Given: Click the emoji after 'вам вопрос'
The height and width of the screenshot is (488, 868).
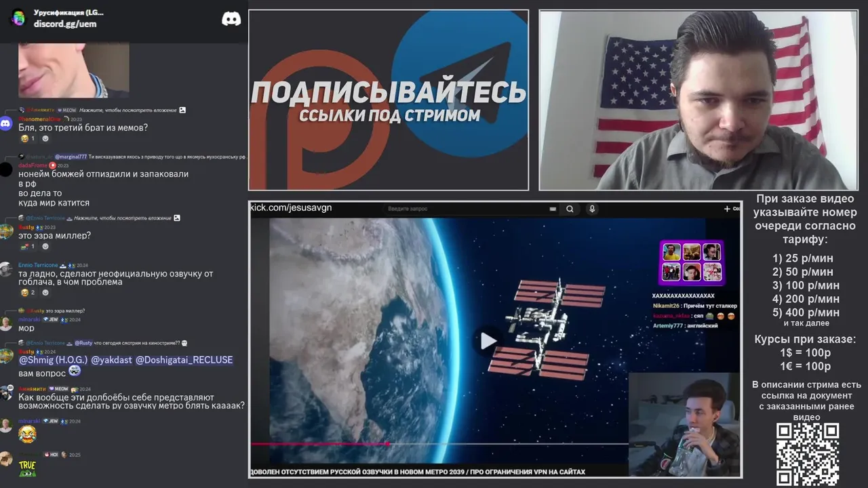Looking at the screenshot, I should (75, 371).
